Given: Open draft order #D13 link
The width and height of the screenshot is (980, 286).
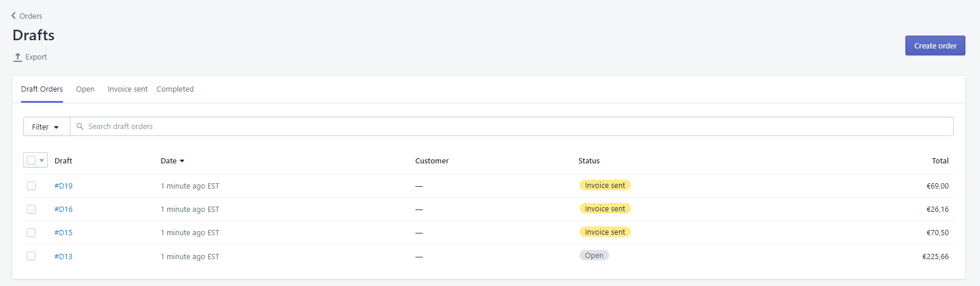Looking at the screenshot, I should click(64, 256).
